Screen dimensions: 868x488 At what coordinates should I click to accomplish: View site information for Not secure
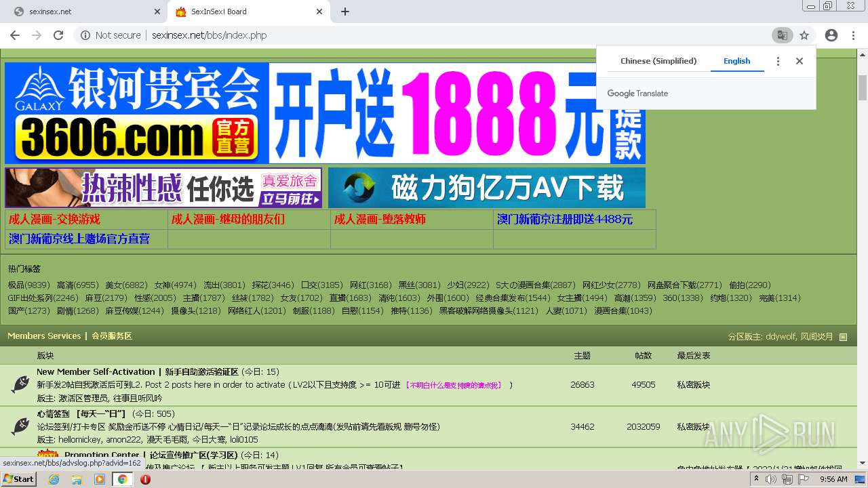coord(111,35)
